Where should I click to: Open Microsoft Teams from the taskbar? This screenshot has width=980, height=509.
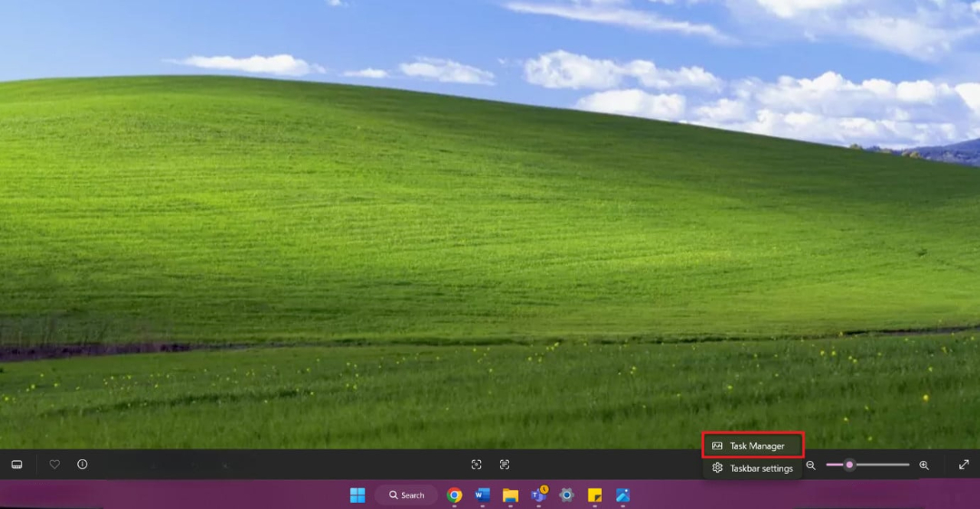pos(539,494)
